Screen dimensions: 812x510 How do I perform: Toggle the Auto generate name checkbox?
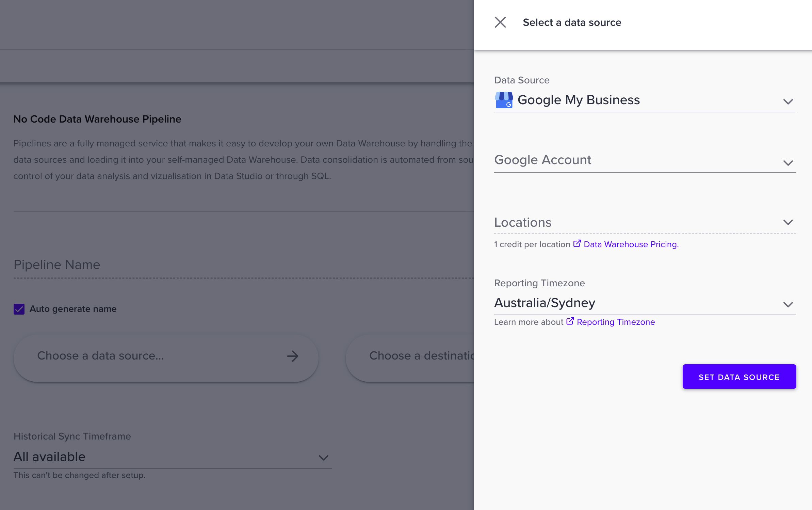click(x=19, y=309)
